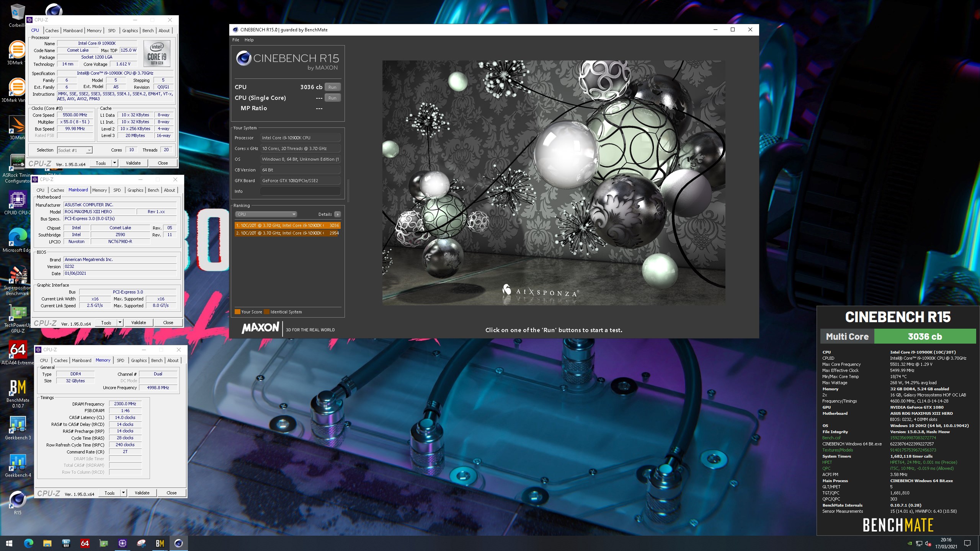The width and height of the screenshot is (980, 551).
Task: Open BenchMate 0.10.7 desktop icon
Action: click(x=18, y=393)
